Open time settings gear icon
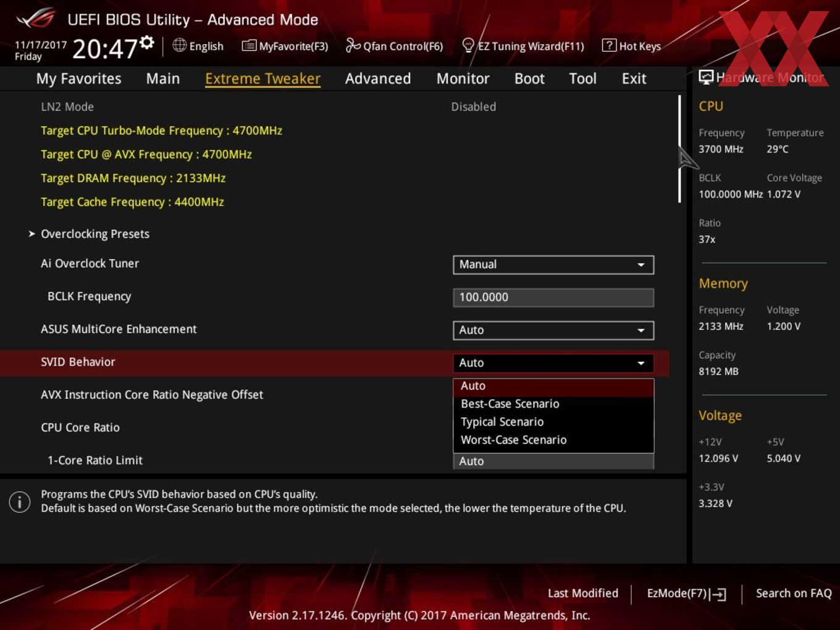Viewport: 840px width, 630px height. pyautogui.click(x=146, y=42)
